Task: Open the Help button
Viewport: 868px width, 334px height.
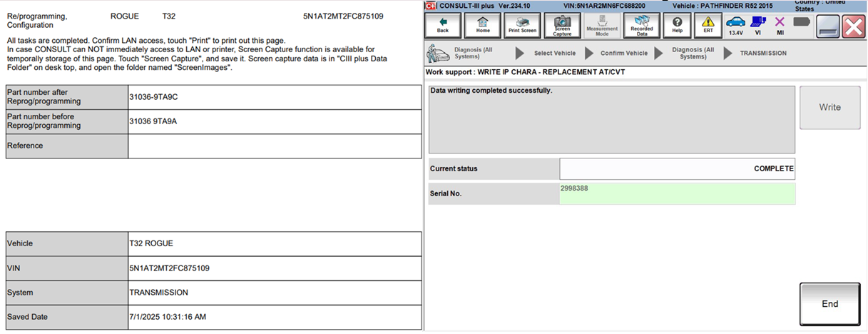Action: tap(677, 26)
